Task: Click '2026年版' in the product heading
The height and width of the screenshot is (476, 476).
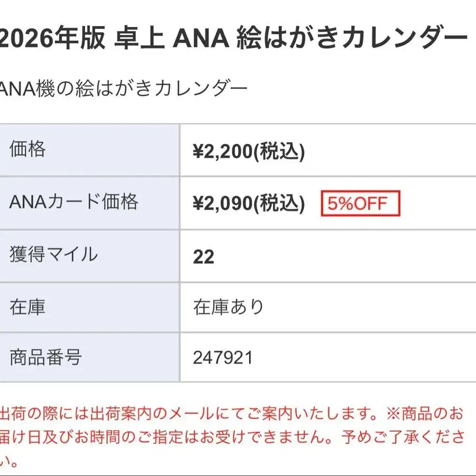Action: [52, 39]
